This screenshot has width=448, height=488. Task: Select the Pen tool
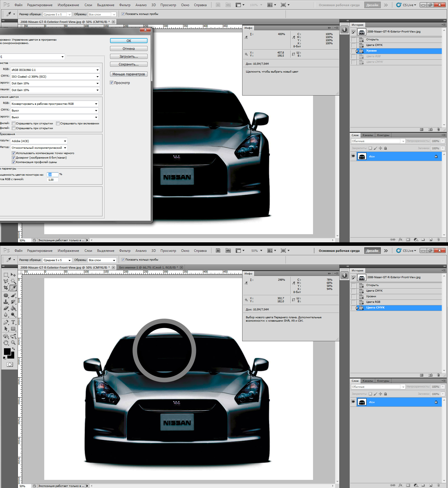pyautogui.click(x=6, y=322)
